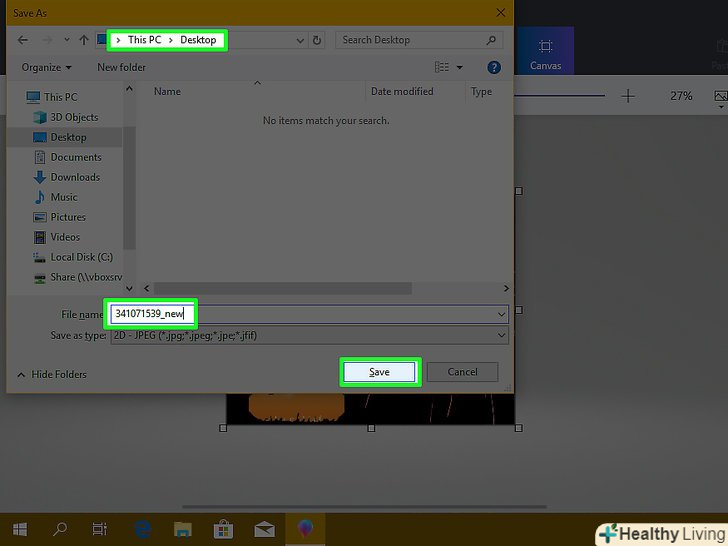Click Desktop in the address path
This screenshot has height=546, width=728.
pos(198,40)
